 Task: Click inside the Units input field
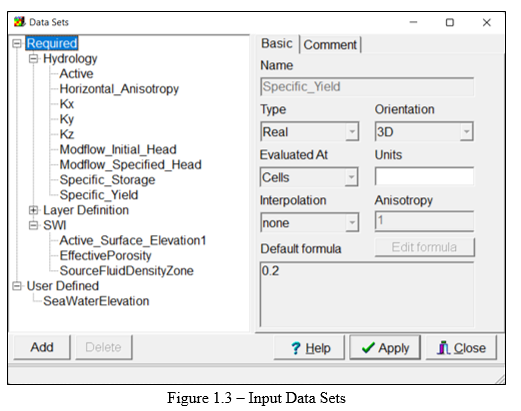pyautogui.click(x=424, y=176)
